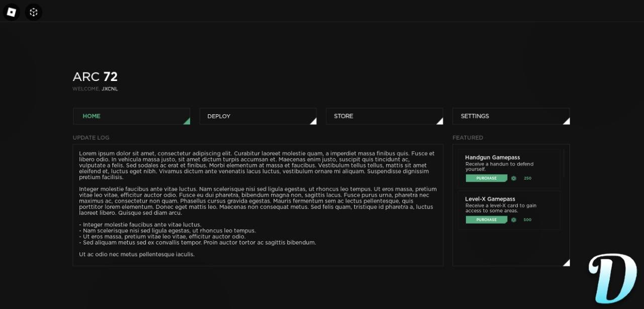The image size is (644, 309).
Task: Open the Settings tab
Action: (510, 116)
